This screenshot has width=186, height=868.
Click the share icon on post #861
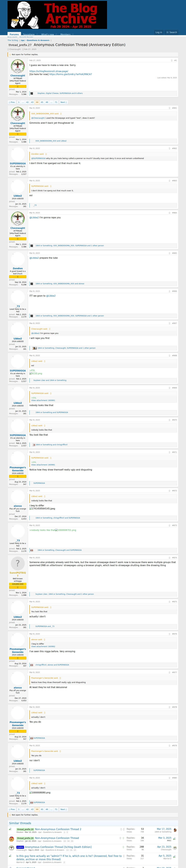(169, 108)
